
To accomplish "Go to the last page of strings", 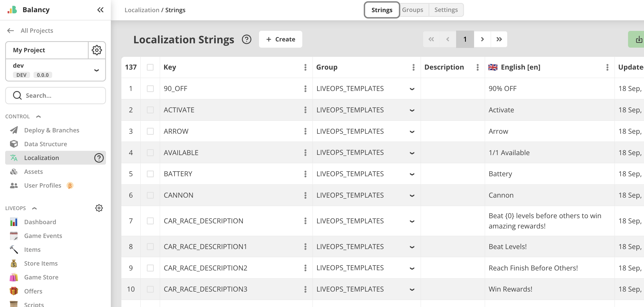I will click(499, 40).
